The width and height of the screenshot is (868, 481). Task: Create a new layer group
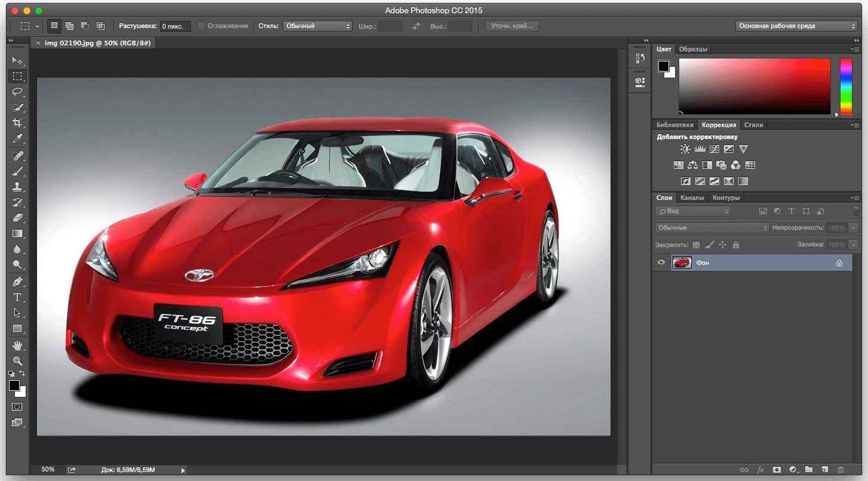[809, 470]
